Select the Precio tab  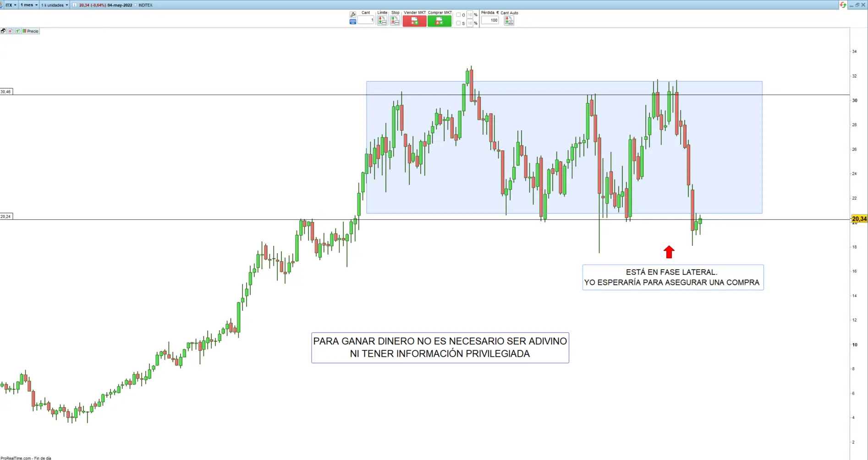point(31,31)
